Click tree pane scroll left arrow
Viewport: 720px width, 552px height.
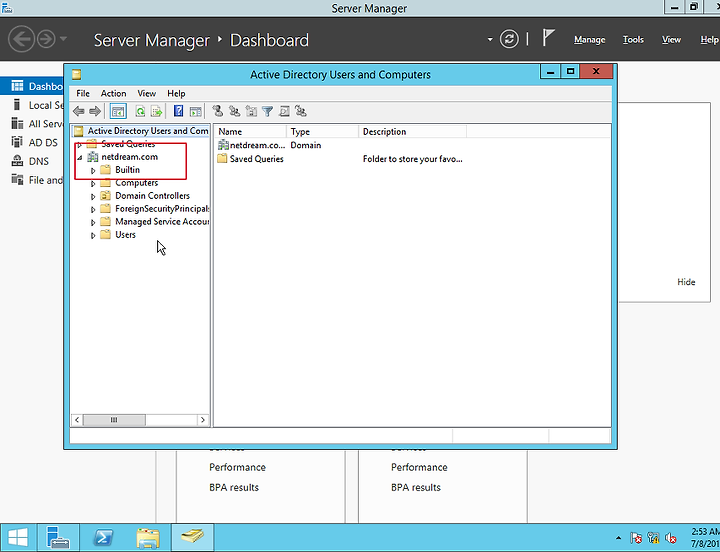[77, 420]
